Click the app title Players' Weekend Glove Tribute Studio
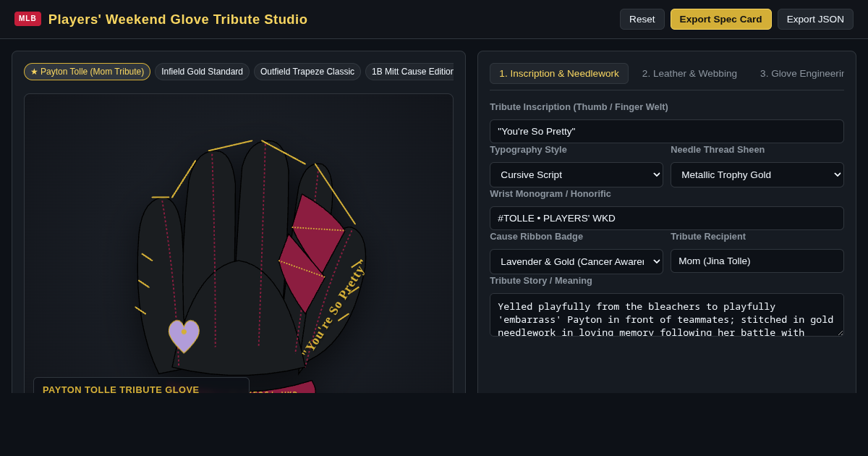The width and height of the screenshot is (868, 456). (x=178, y=20)
